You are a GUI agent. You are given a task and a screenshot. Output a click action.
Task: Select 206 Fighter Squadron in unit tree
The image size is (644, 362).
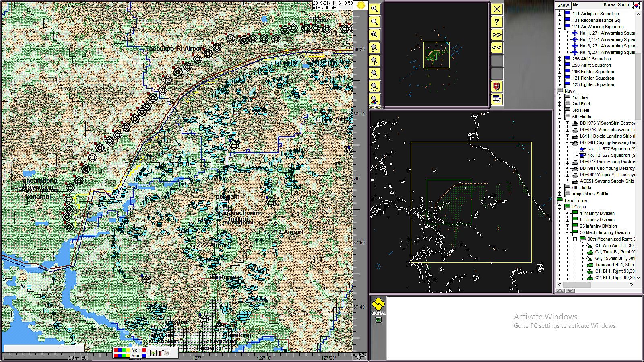(x=593, y=72)
